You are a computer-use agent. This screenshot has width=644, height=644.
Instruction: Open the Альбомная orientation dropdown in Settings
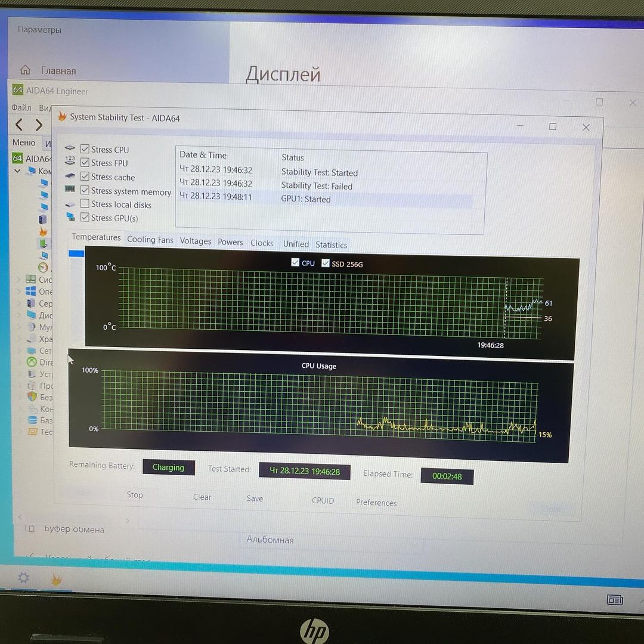tap(332, 542)
